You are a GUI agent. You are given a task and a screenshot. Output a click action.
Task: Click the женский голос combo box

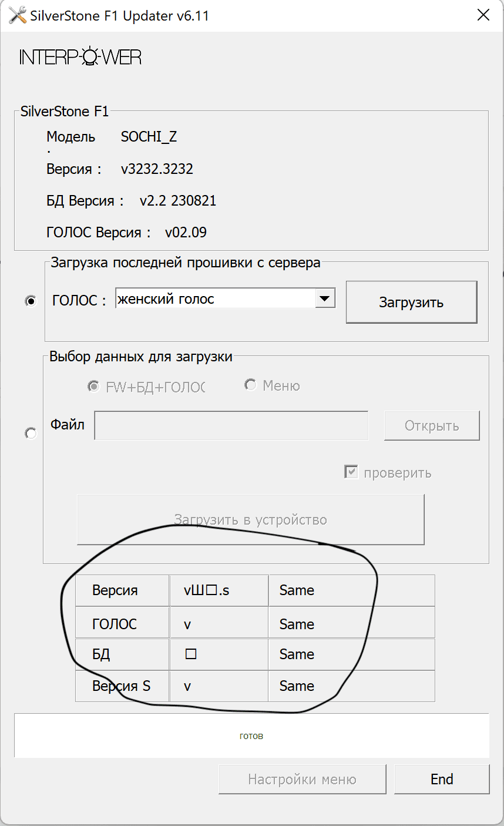pyautogui.click(x=215, y=298)
